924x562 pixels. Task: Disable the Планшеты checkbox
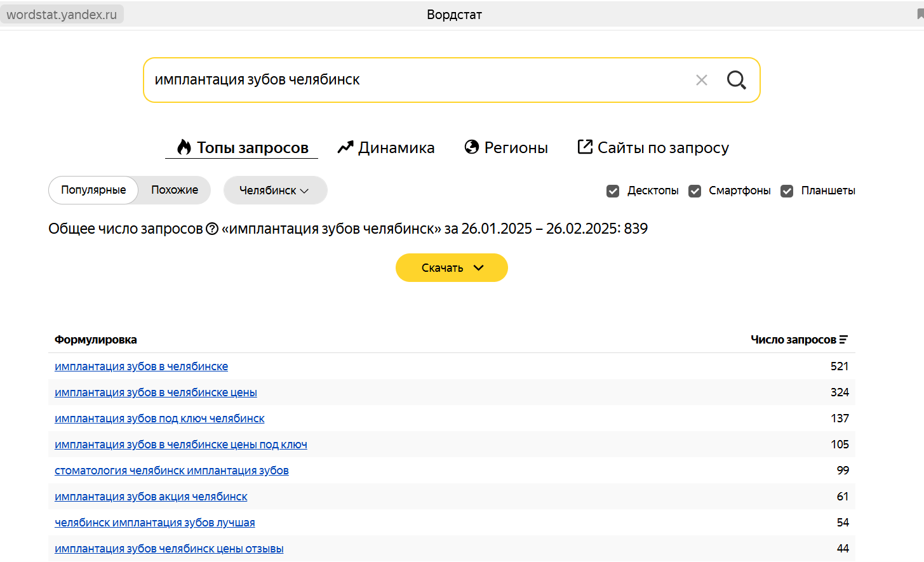pos(787,191)
